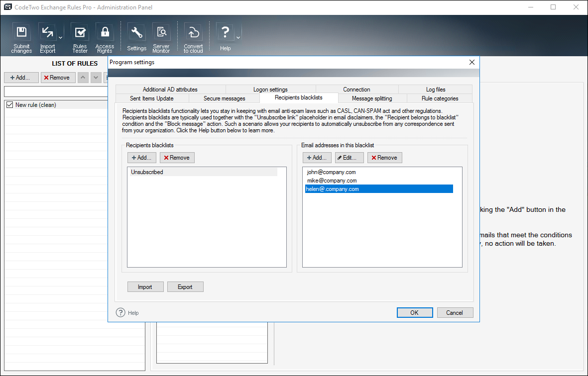Confirm settings with OK

(415, 313)
